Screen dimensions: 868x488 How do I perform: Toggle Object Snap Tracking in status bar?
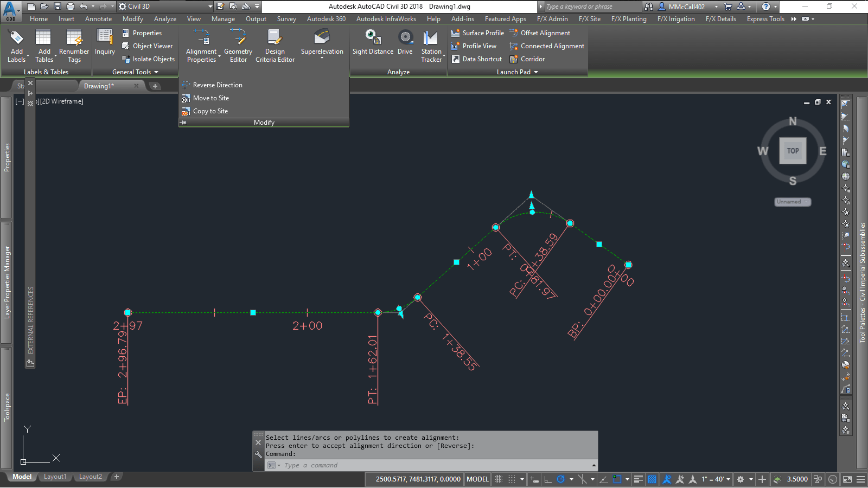coord(603,479)
